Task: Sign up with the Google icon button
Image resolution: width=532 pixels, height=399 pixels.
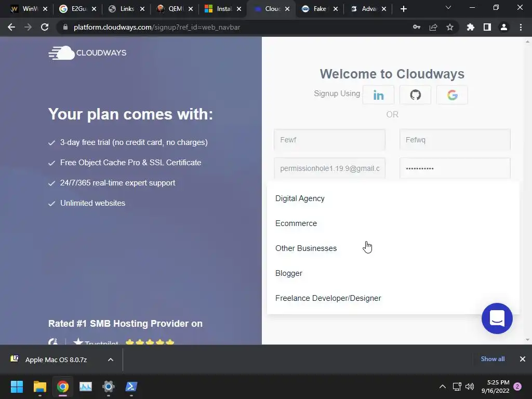Action: tap(453, 95)
